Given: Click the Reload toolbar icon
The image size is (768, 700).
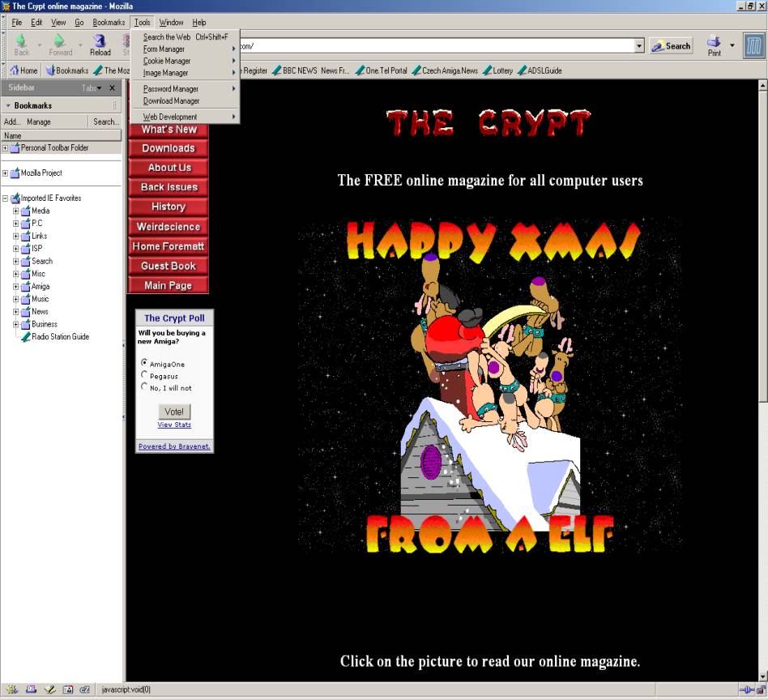Looking at the screenshot, I should tap(100, 45).
